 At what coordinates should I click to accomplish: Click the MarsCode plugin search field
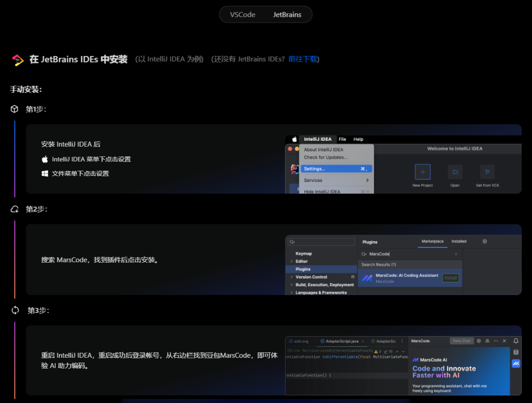click(x=410, y=254)
